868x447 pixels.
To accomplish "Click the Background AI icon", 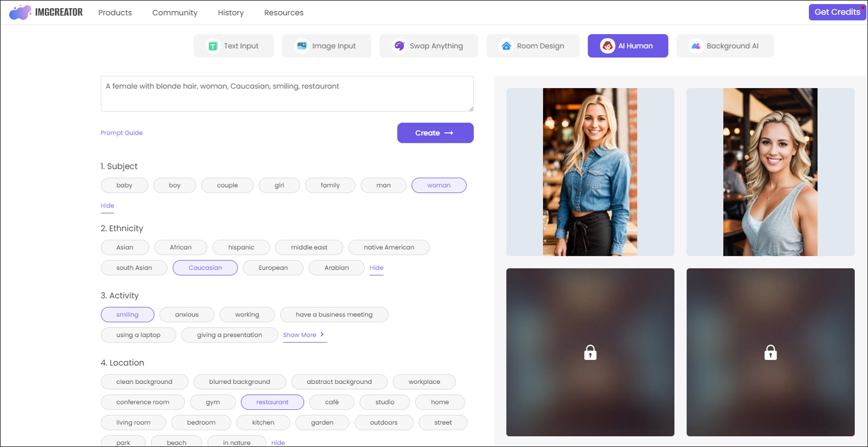I will pyautogui.click(x=696, y=46).
